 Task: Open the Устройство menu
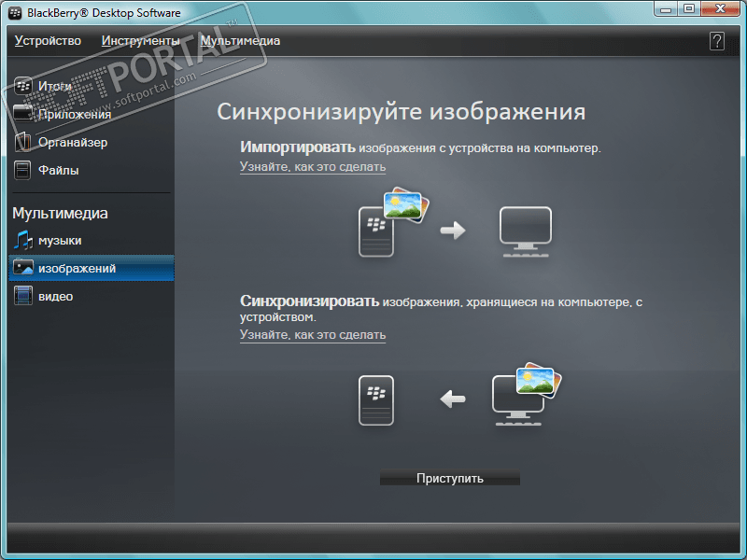pyautogui.click(x=48, y=41)
